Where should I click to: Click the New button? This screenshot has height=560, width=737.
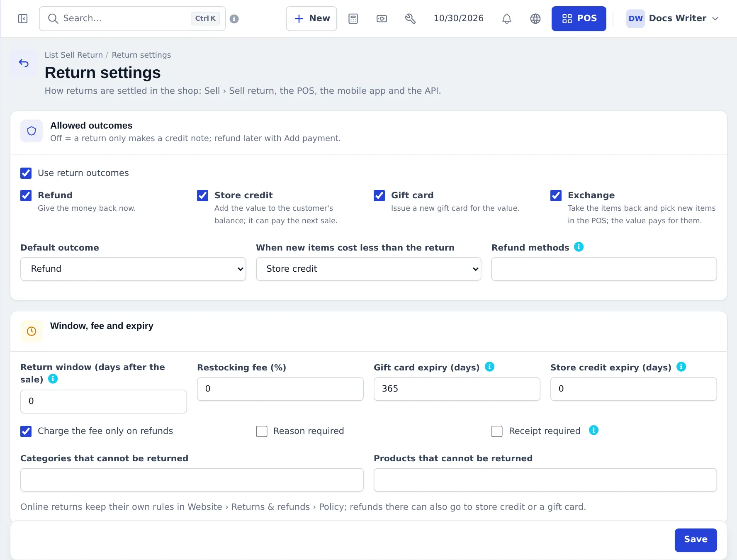(311, 19)
